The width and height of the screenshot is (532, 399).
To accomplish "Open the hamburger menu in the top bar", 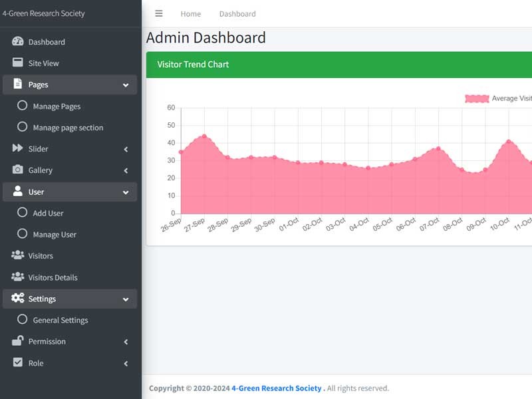I will point(158,13).
